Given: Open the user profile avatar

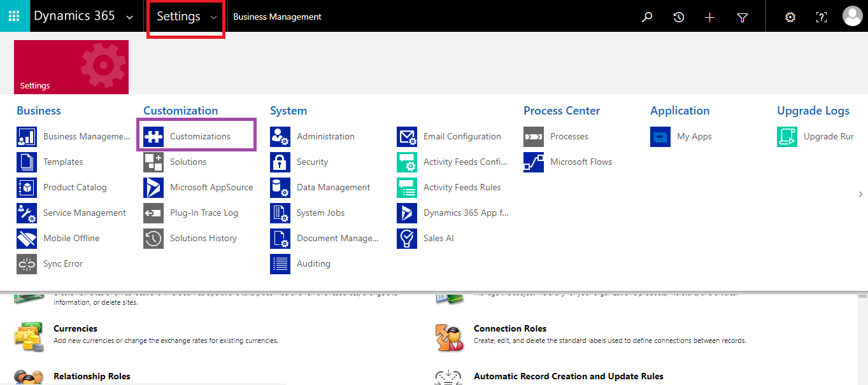Looking at the screenshot, I should click(x=852, y=17).
